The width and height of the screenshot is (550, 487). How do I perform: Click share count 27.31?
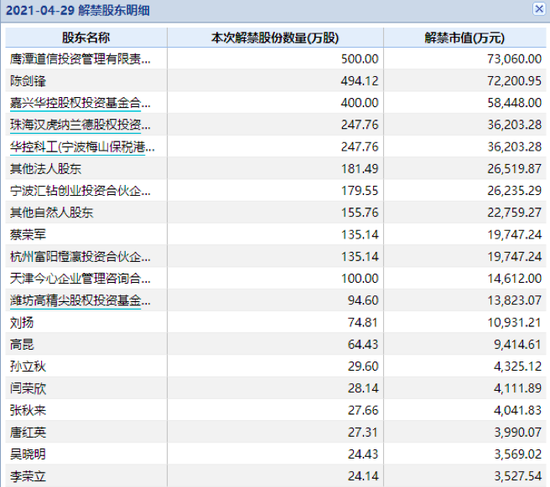[363, 432]
